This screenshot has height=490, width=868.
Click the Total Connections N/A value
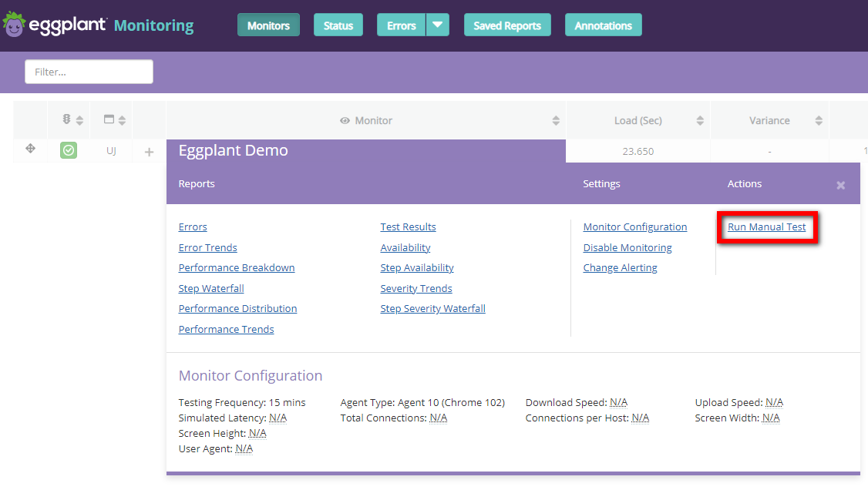(x=439, y=418)
